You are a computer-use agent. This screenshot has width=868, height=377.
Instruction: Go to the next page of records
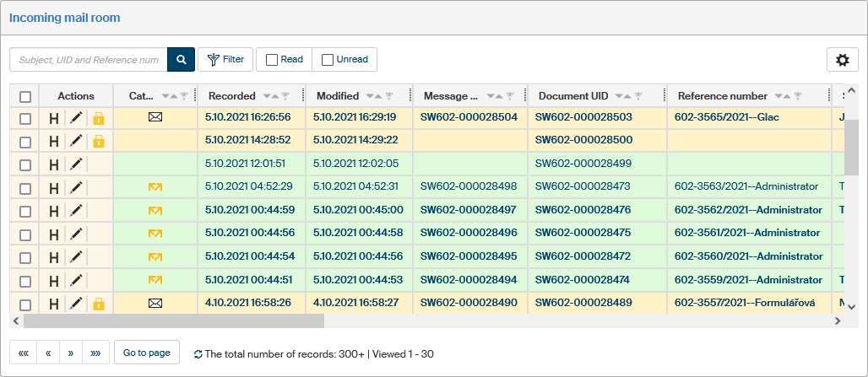click(71, 353)
